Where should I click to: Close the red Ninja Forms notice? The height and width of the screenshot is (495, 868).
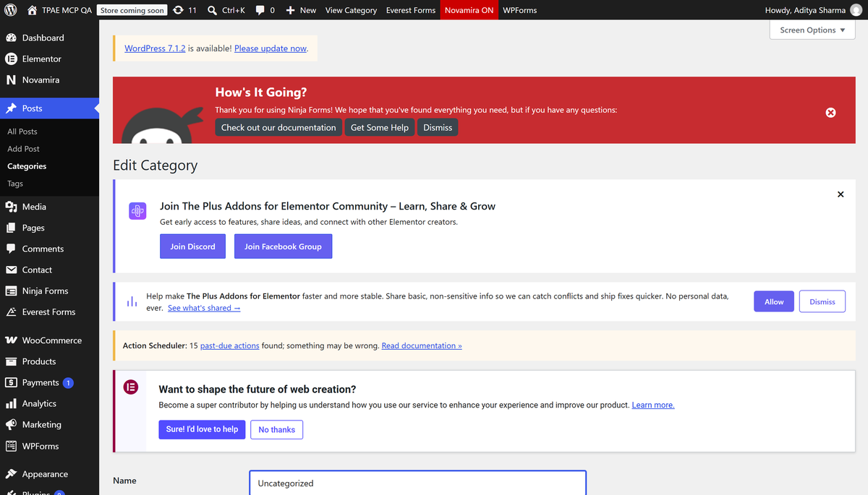point(830,113)
